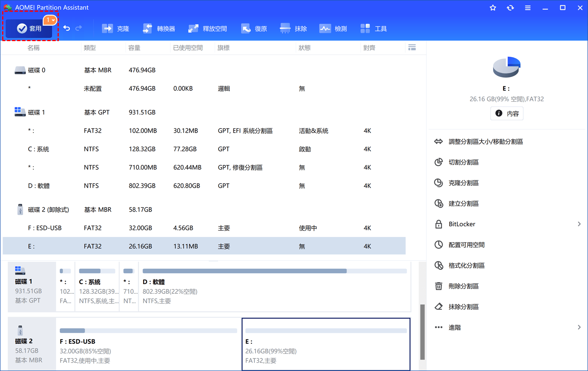
Task: Open the 釋放空間 free up space tool
Action: [x=207, y=29]
